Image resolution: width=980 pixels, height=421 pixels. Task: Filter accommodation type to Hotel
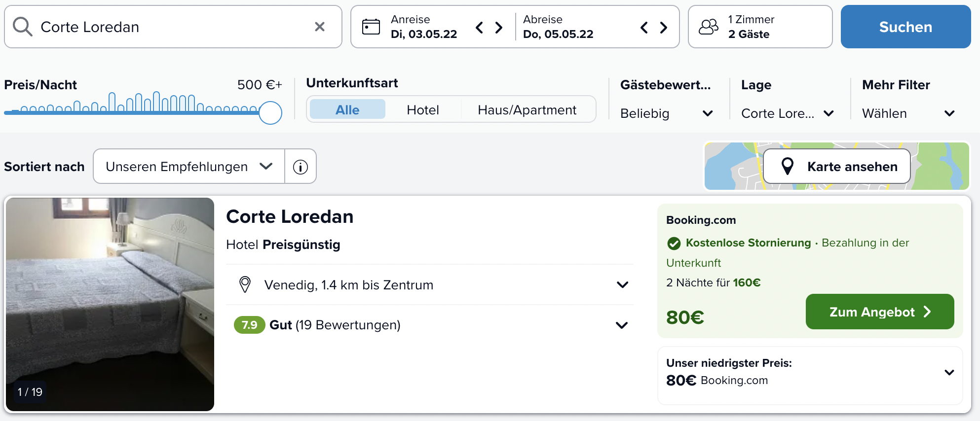tap(423, 109)
